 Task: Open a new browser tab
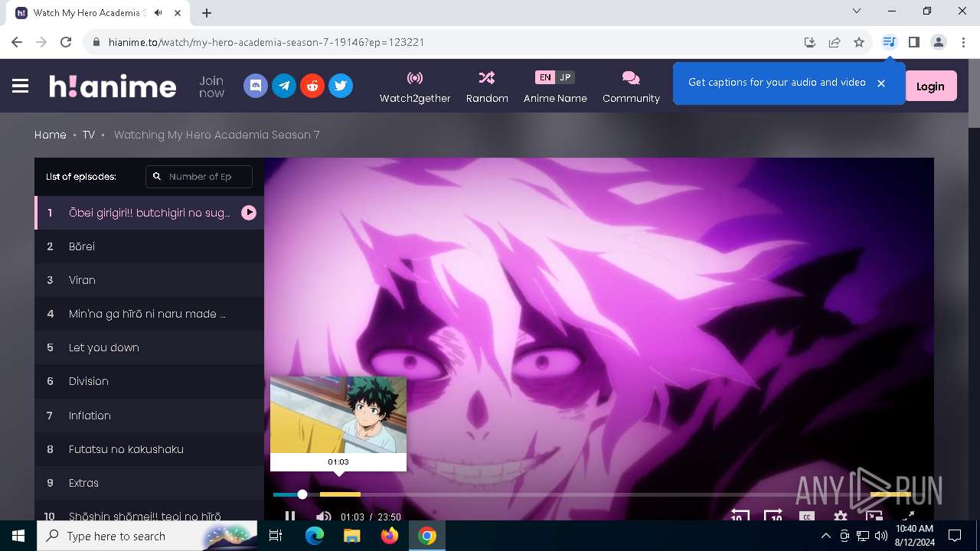tap(207, 12)
